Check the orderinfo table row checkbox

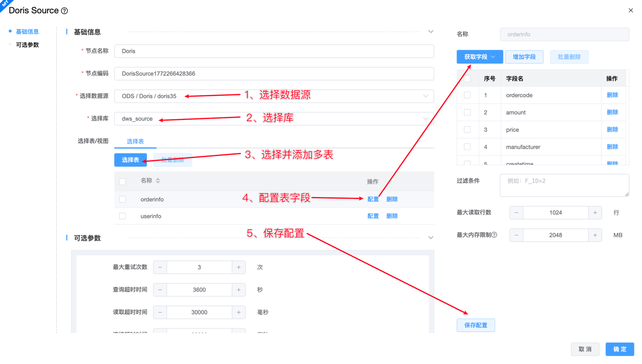click(122, 199)
